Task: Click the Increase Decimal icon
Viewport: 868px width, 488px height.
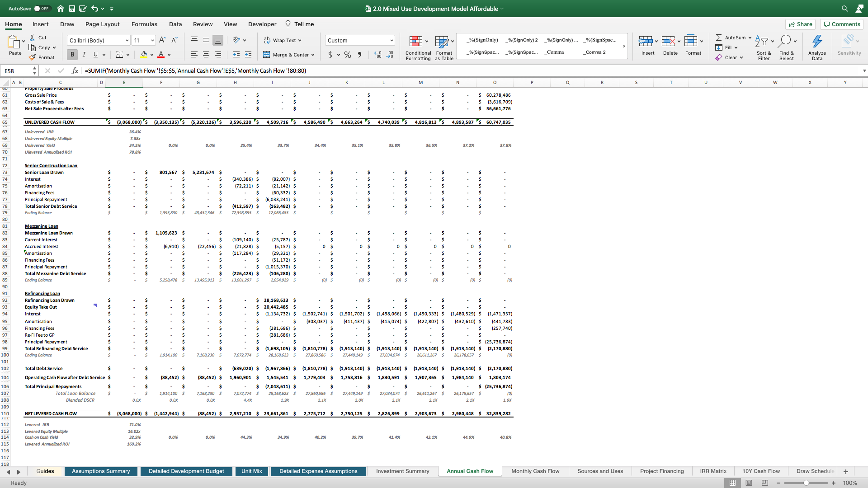Action: [378, 55]
